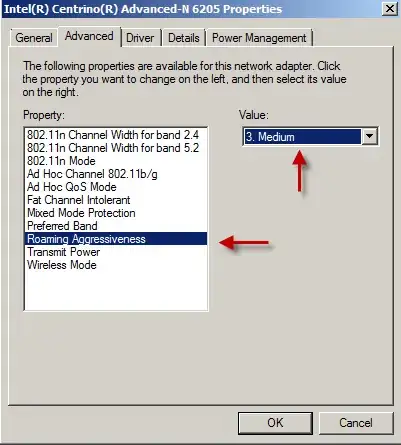The height and width of the screenshot is (445, 401).
Task: Pick the 'Ad Hoc QoS Mode' property
Action: point(116,187)
